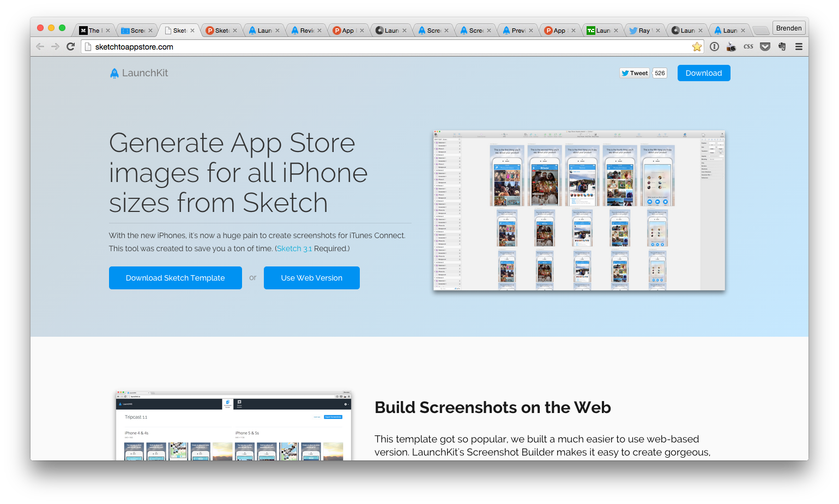839x504 pixels.
Task: Go forward with the browser arrow
Action: 55,47
